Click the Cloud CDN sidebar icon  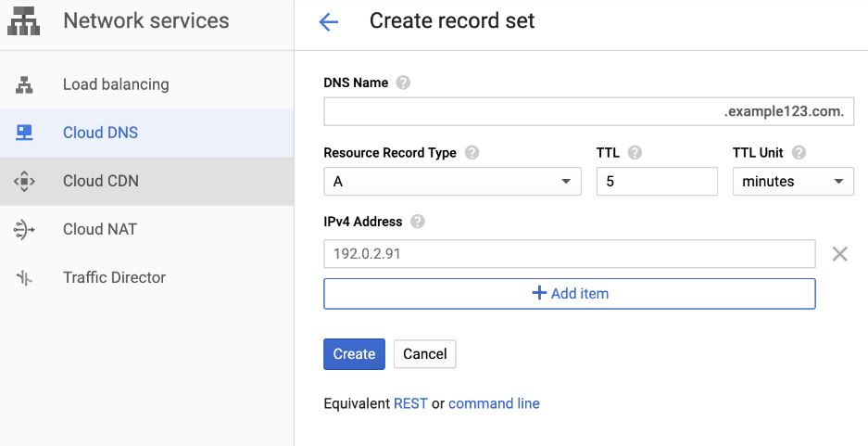tap(24, 181)
